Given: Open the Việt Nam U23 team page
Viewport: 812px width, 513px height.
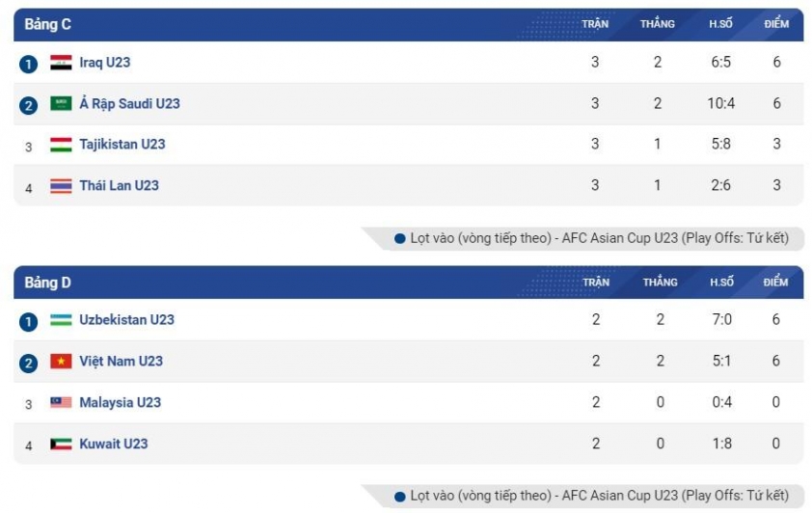Looking at the screenshot, I should 121,362.
